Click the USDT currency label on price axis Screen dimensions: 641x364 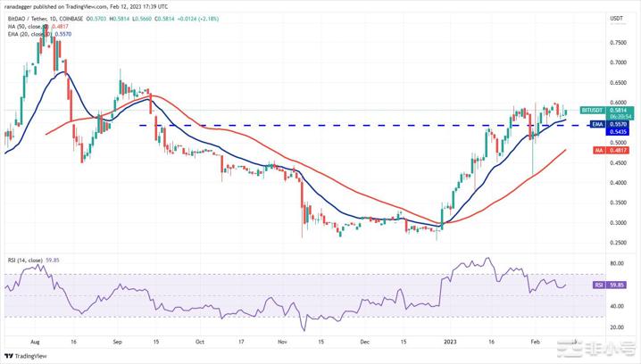click(x=616, y=18)
